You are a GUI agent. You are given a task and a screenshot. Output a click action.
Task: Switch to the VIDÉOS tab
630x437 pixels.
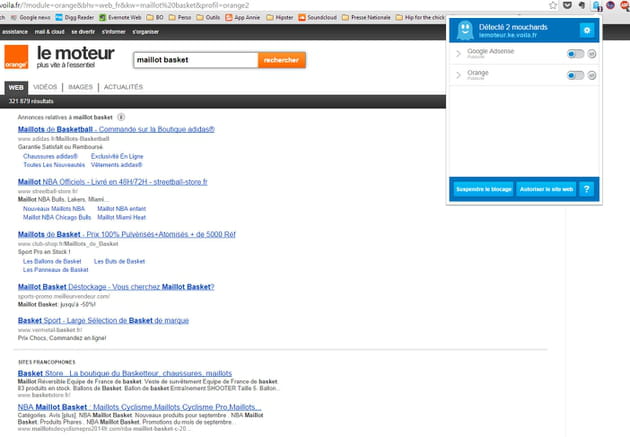[x=45, y=87]
